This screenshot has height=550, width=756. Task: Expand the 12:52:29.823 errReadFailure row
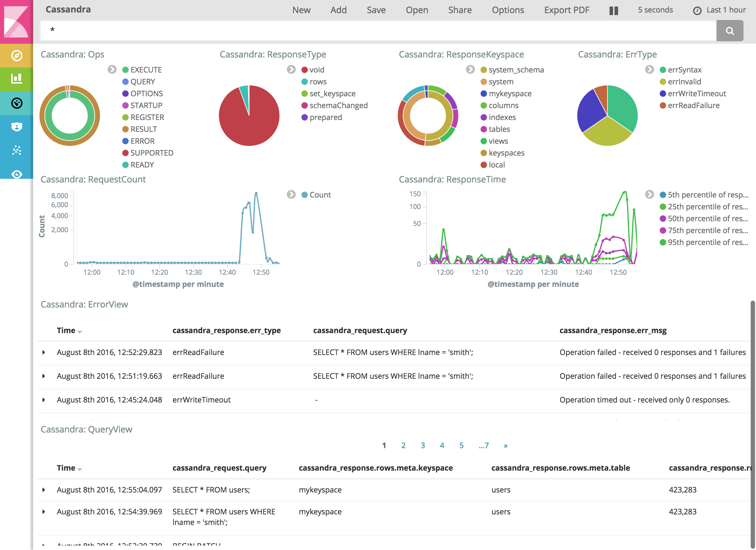pyautogui.click(x=44, y=352)
